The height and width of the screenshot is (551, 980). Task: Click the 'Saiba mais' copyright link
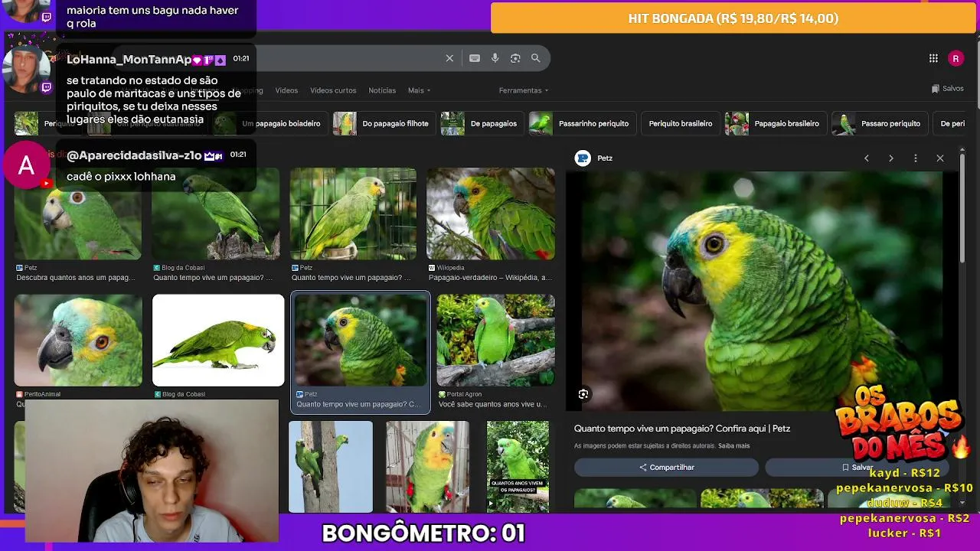tap(733, 446)
